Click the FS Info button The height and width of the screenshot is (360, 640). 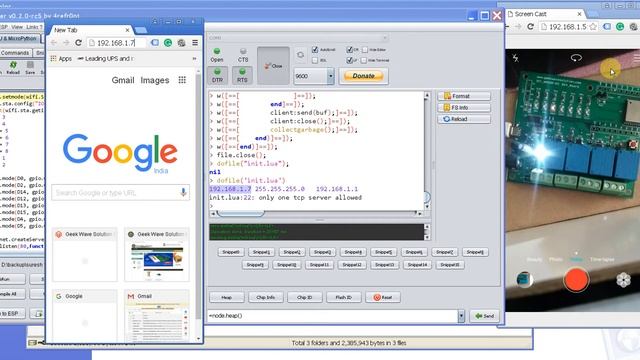[x=464, y=107]
